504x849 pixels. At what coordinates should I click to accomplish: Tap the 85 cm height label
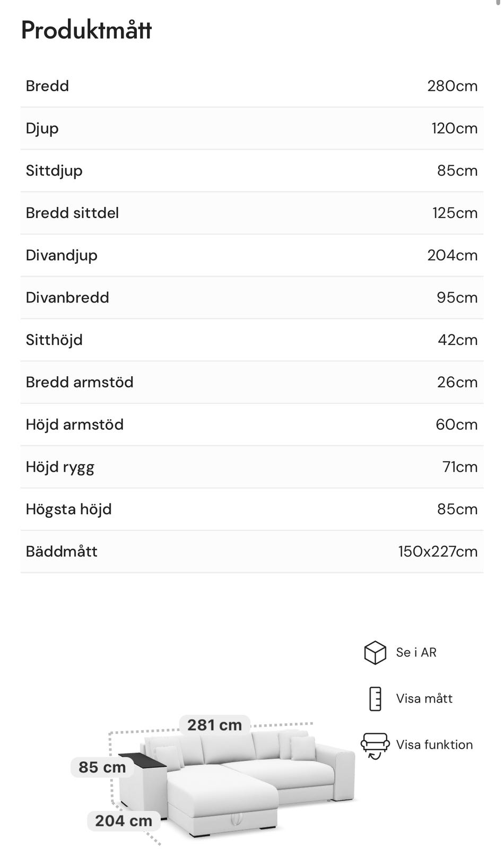(x=102, y=767)
